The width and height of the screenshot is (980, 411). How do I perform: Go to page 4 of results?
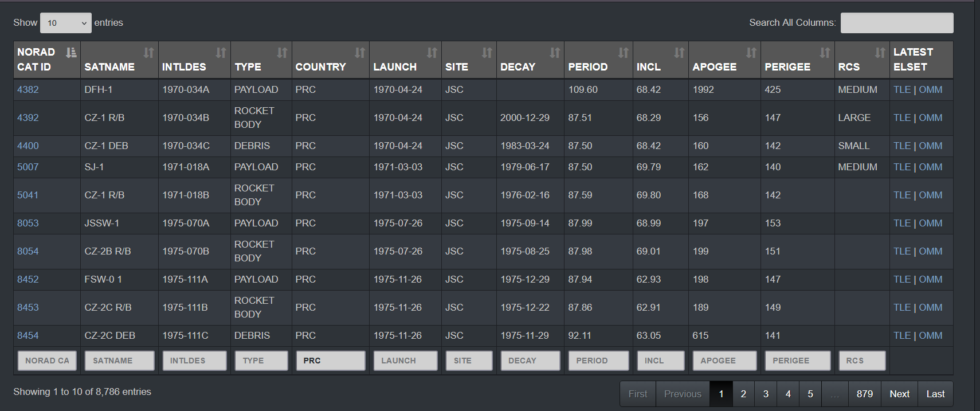[x=788, y=394]
